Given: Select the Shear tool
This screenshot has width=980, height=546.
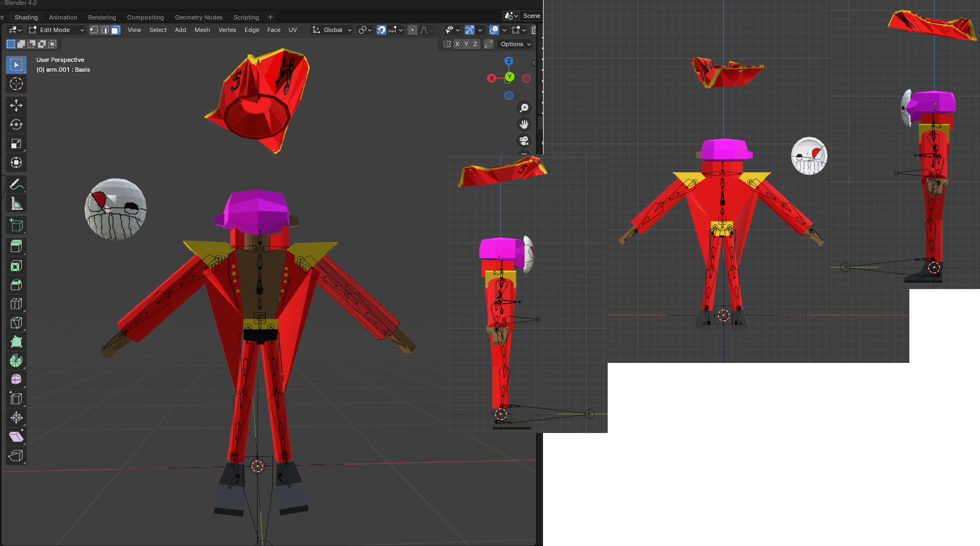Looking at the screenshot, I should pos(16,436).
